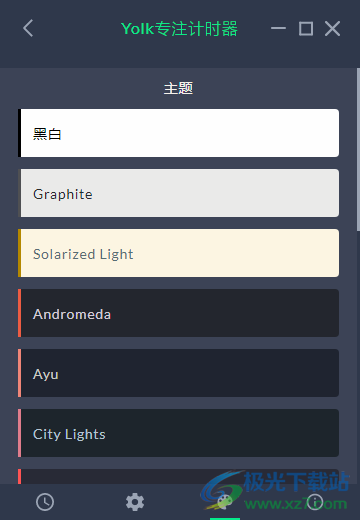This screenshot has width=360, height=520.
Task: Open the settings gear tab
Action: pos(135,502)
